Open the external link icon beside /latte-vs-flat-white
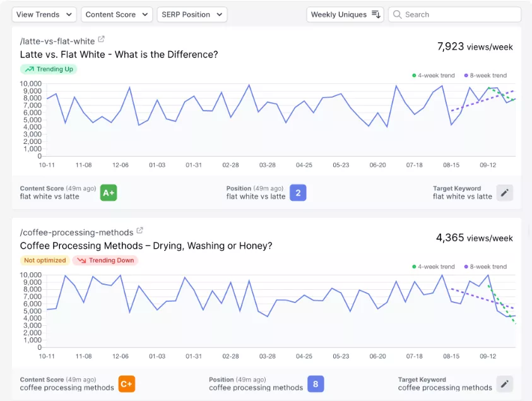The height and width of the screenshot is (401, 532). tap(101, 40)
